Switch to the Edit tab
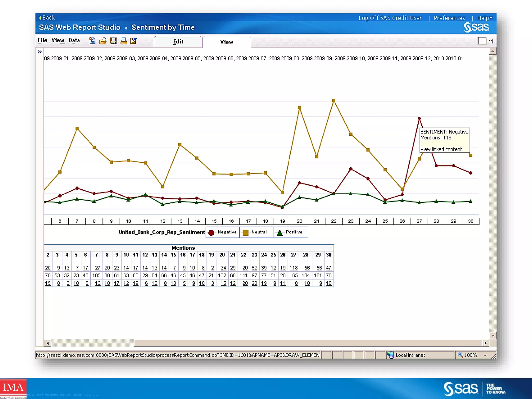The width and height of the screenshot is (532, 399). click(x=178, y=42)
